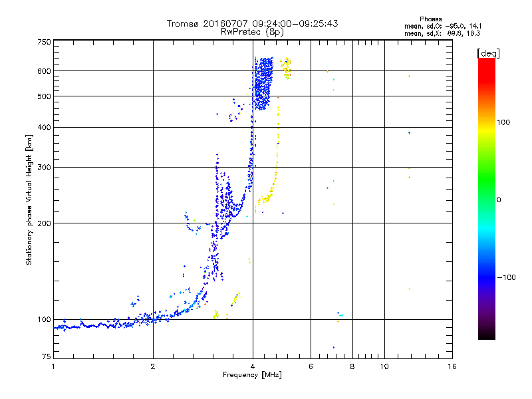
Task: Click the x-axis '4' tick label
Action: click(x=253, y=366)
